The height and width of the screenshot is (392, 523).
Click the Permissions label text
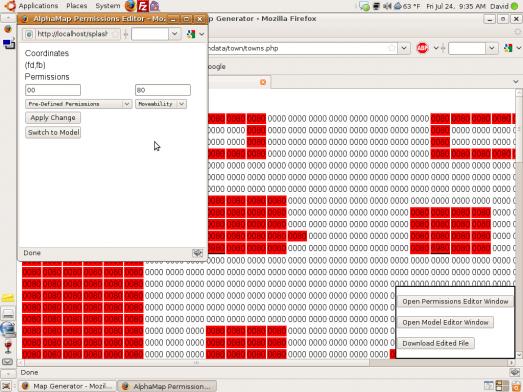click(x=47, y=77)
